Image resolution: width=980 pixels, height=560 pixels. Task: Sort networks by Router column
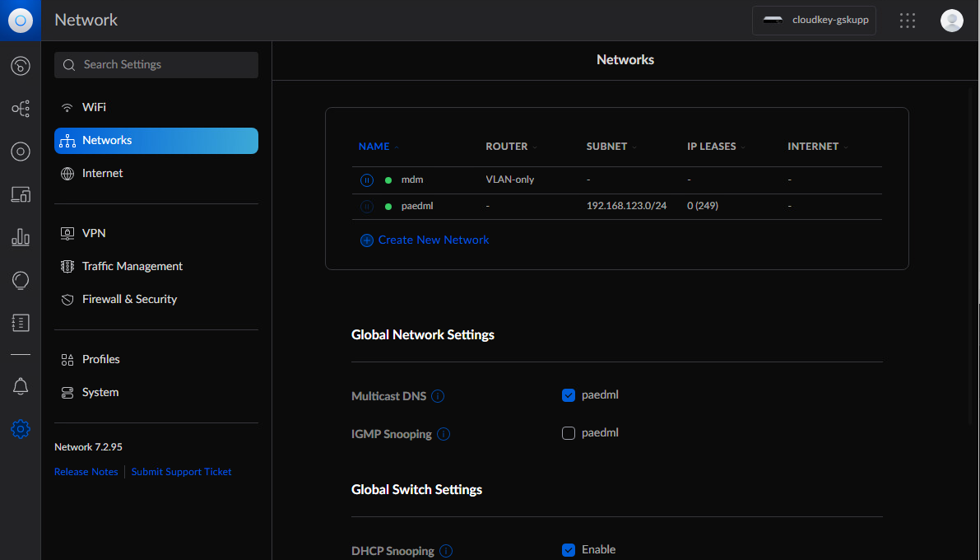pyautogui.click(x=511, y=147)
